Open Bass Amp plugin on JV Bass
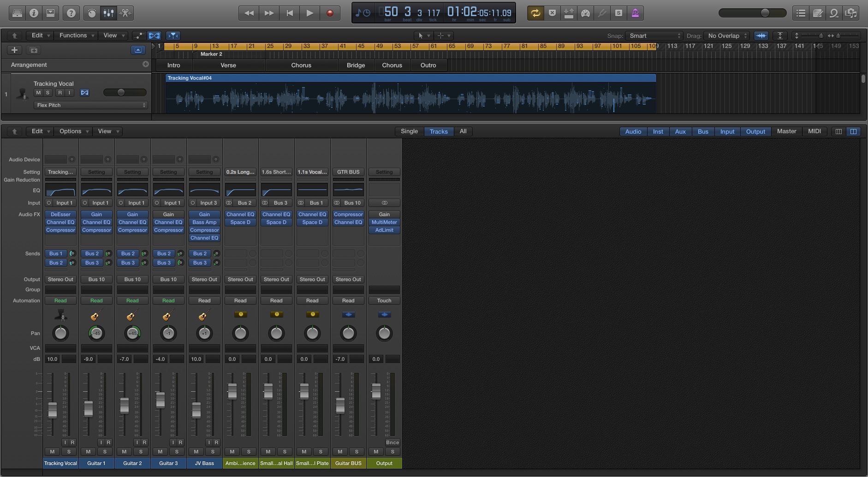 coord(204,222)
